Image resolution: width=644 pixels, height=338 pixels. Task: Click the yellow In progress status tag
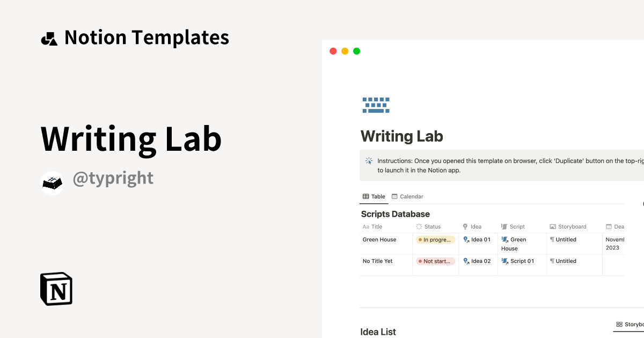435,239
